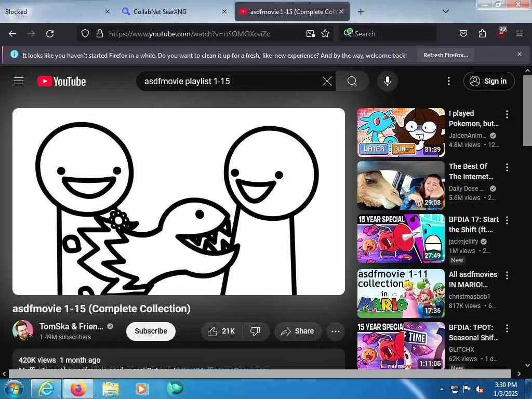This screenshot has height=399, width=532.
Task: Subscribe to TomSka & Friends channel
Action: point(151,331)
